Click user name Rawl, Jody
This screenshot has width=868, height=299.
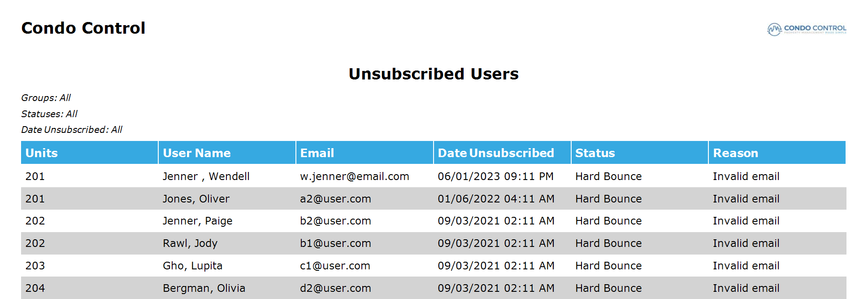click(x=190, y=243)
